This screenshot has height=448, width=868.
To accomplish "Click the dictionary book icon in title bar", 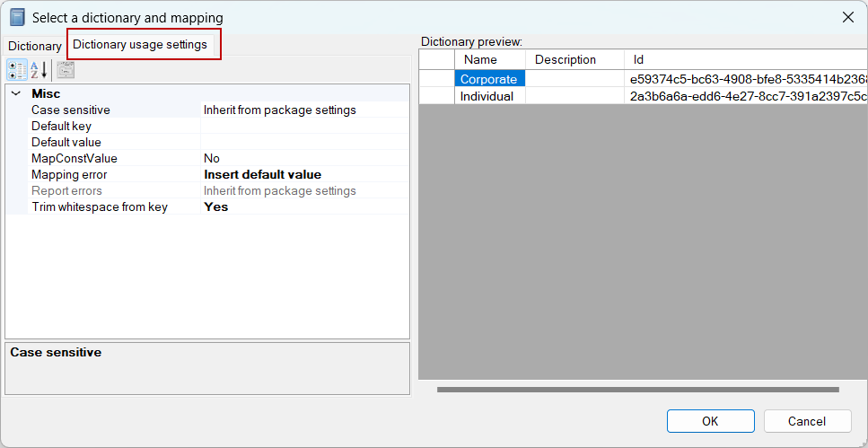I will point(18,18).
